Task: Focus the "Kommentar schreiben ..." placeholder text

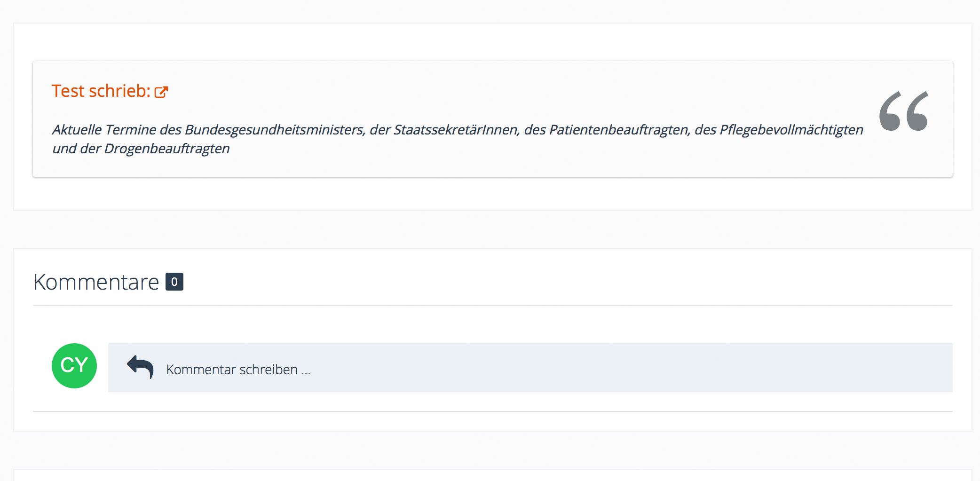Action: tap(238, 370)
